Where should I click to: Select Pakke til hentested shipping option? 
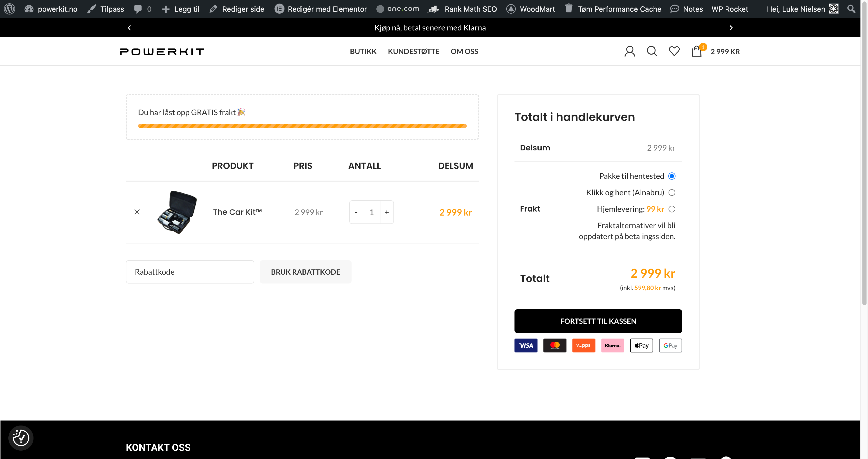pos(672,176)
